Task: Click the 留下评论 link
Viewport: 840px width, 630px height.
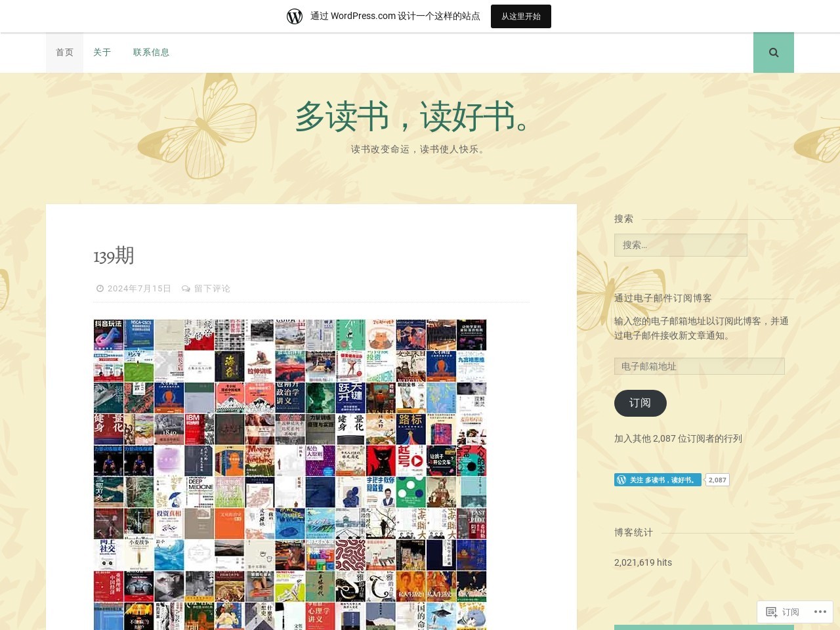Action: [x=212, y=289]
